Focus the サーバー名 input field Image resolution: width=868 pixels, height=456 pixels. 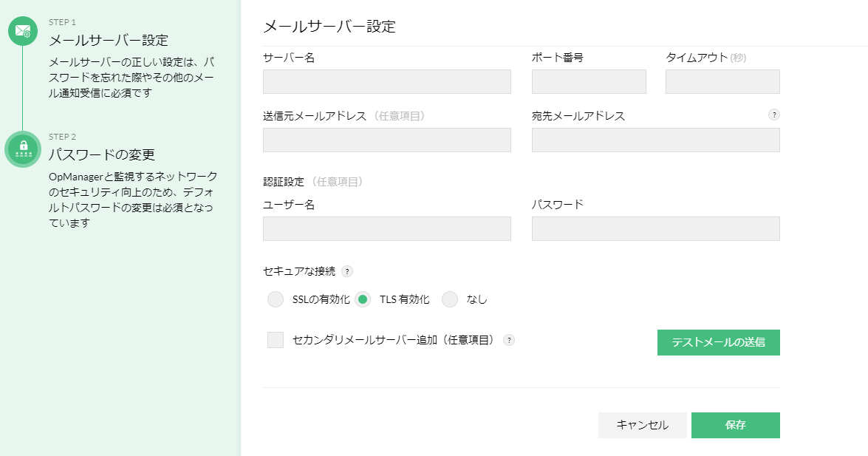tap(386, 82)
